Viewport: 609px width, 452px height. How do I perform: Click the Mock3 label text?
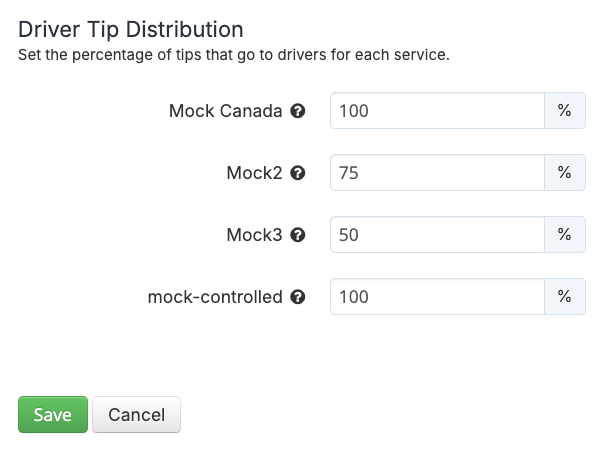tap(254, 235)
